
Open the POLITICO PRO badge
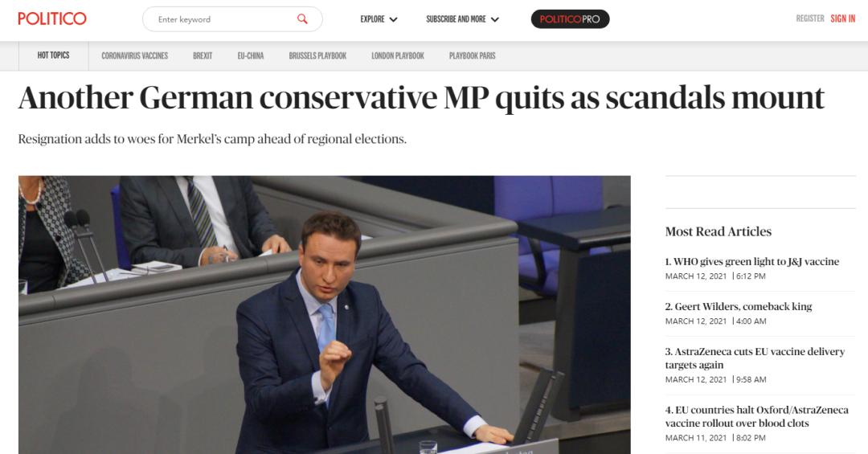[570, 18]
